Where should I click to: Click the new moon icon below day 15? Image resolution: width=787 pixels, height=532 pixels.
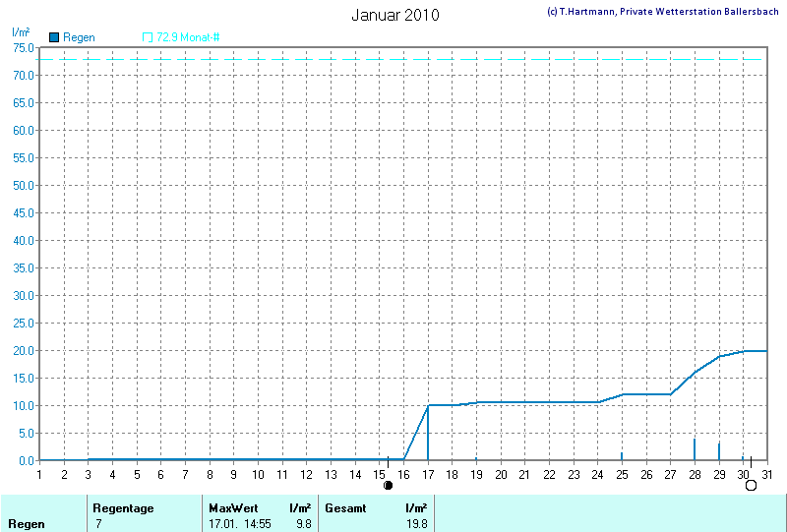point(388,485)
